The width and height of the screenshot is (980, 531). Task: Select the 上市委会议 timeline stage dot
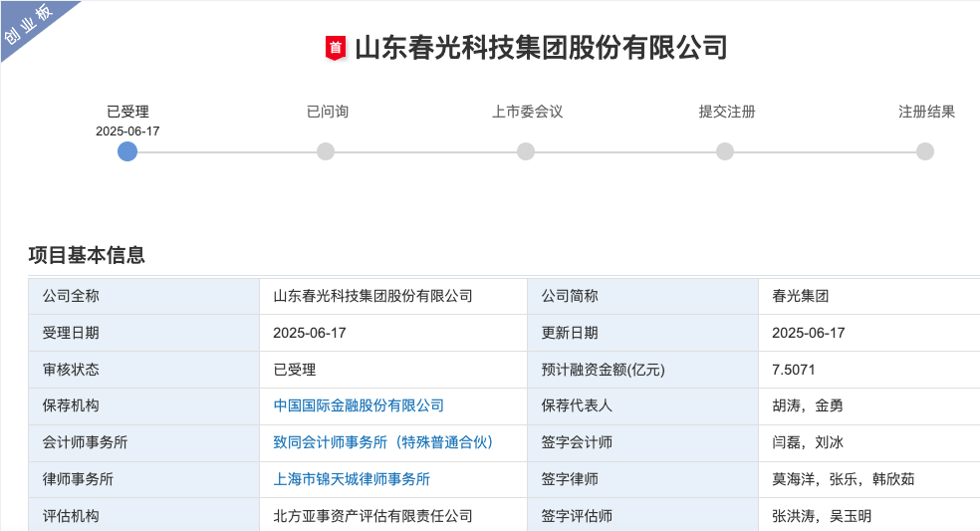tap(526, 151)
